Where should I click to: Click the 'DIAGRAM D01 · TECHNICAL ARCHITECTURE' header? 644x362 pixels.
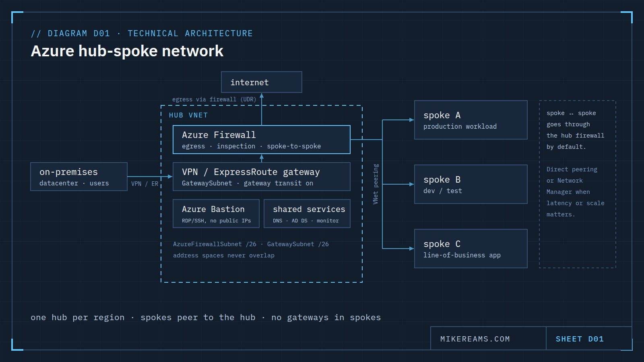[x=142, y=33]
